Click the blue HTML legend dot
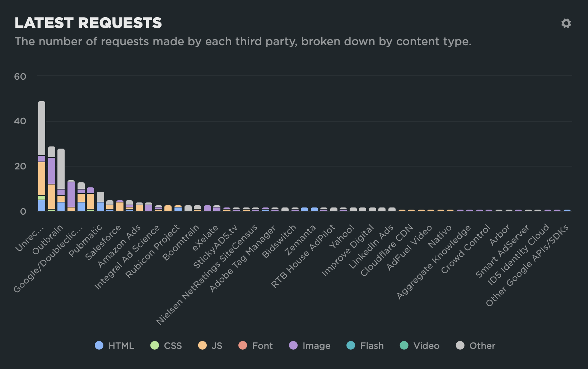The image size is (588, 369). click(99, 346)
